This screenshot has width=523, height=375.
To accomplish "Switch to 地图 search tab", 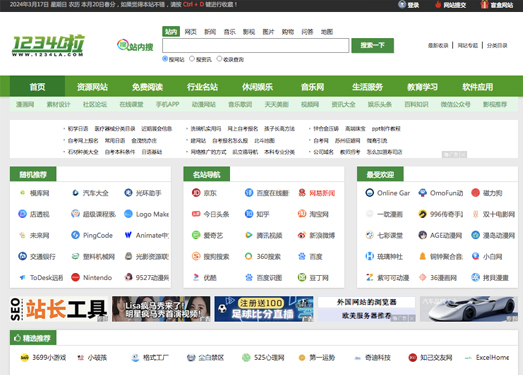I will (x=327, y=32).
